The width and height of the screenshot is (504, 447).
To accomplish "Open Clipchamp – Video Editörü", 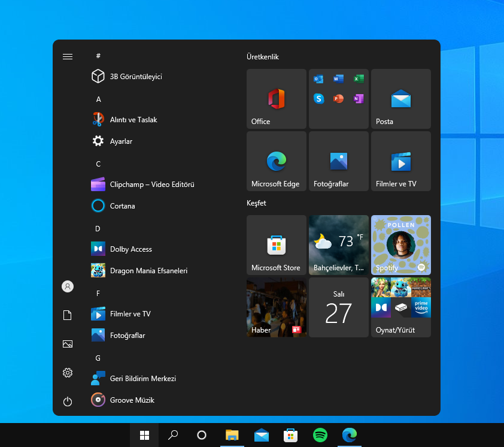I will pos(151,185).
